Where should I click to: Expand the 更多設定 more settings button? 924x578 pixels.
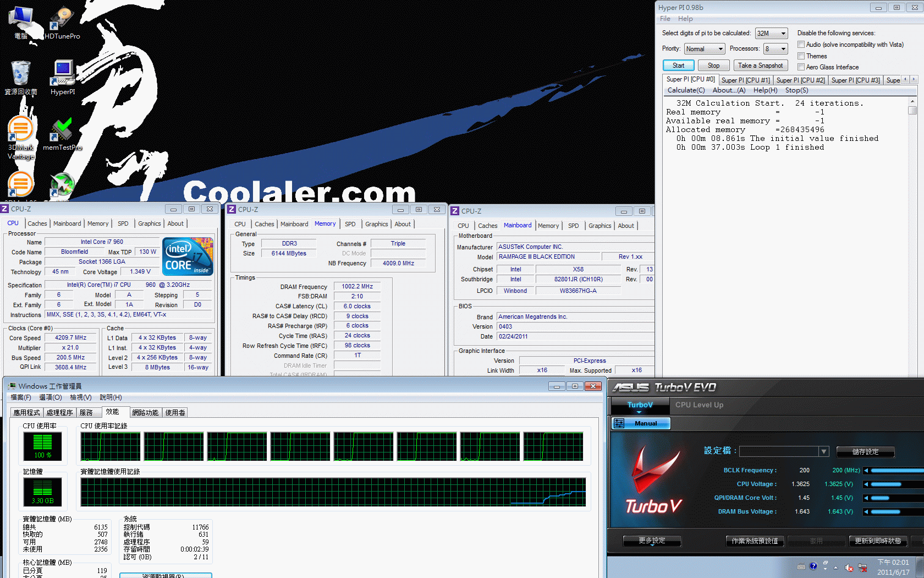[x=652, y=541]
